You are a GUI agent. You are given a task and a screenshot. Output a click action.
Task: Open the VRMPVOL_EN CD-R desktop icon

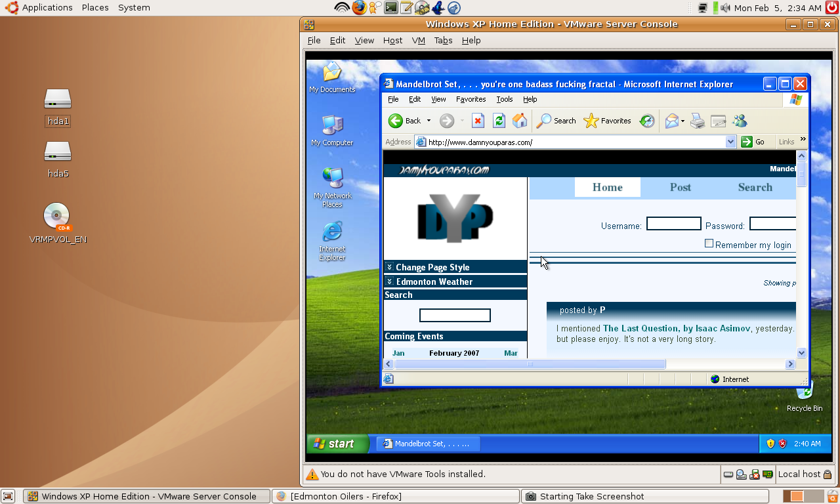point(58,223)
